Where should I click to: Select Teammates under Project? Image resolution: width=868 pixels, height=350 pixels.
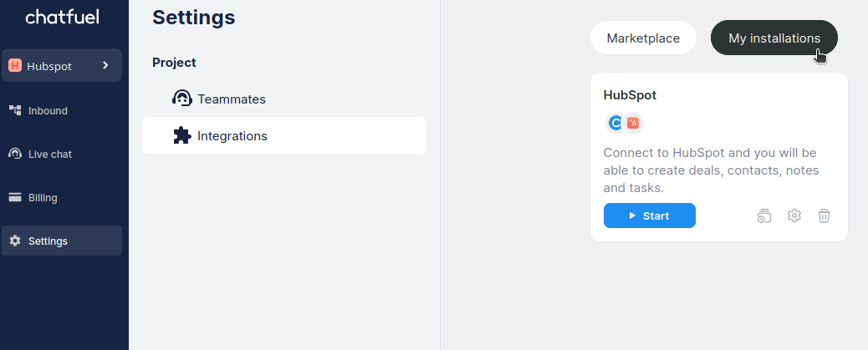pyautogui.click(x=232, y=99)
